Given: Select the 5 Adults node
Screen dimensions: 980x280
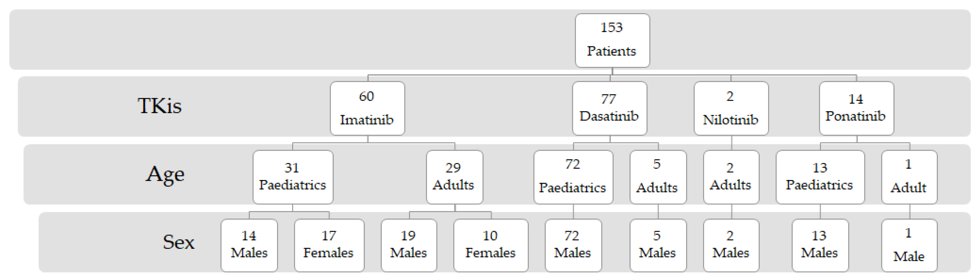Looking at the screenshot, I should [658, 177].
